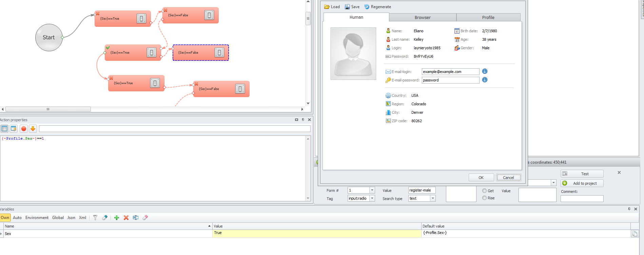Click the red circle breakpoint icon
This screenshot has height=255, width=644.
coord(24,129)
